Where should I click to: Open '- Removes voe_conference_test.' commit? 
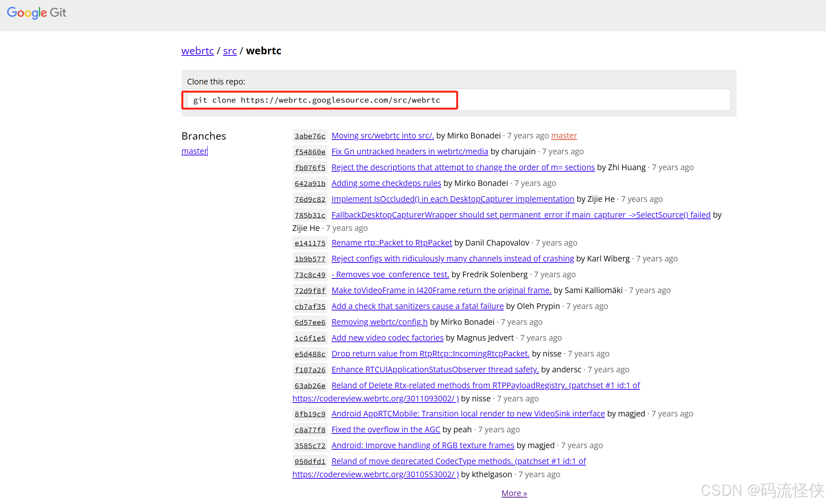[x=390, y=274]
